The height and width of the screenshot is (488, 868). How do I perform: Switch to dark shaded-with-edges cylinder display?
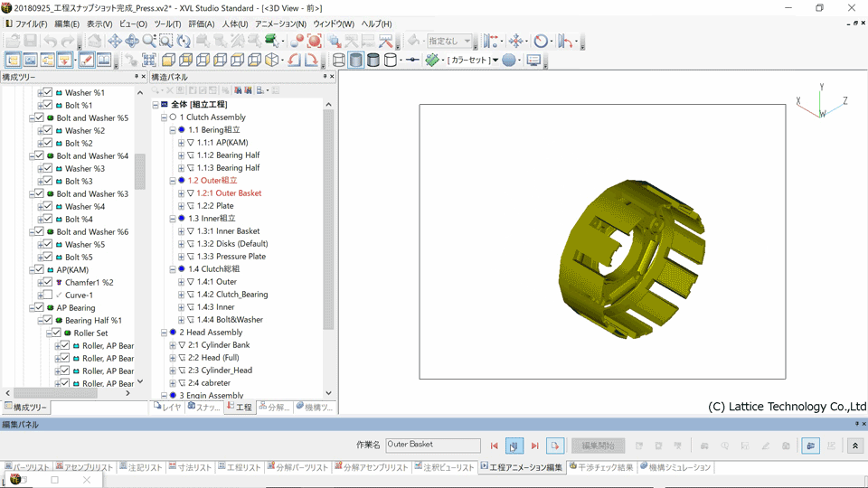(x=373, y=60)
